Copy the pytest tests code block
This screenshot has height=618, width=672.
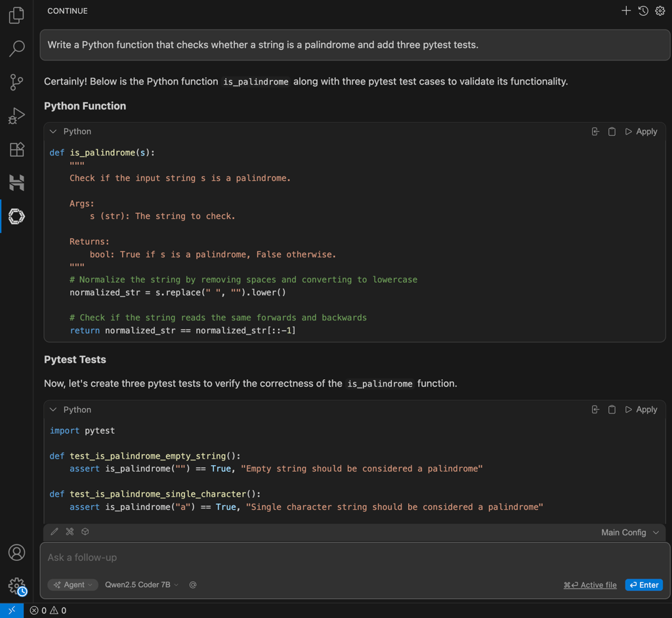612,410
